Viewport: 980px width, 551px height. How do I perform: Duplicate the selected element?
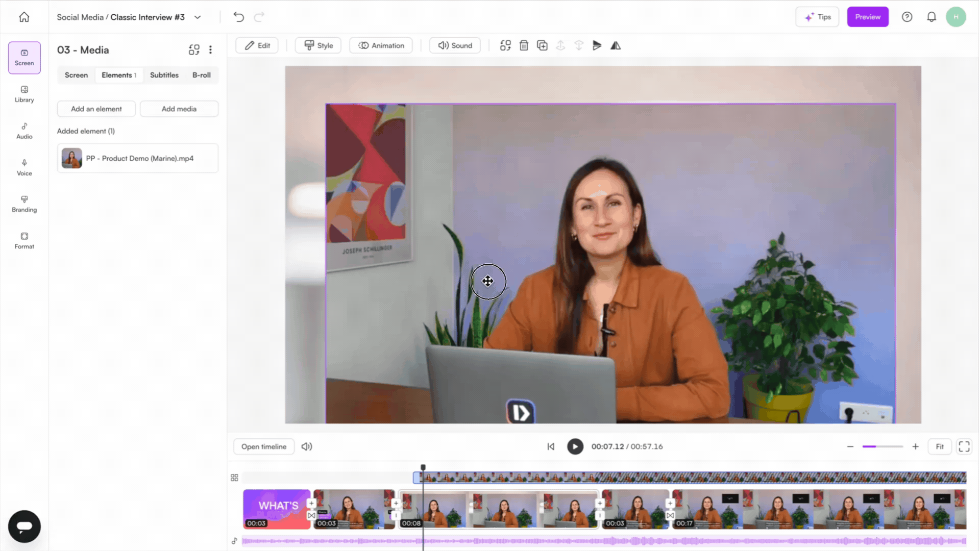[x=542, y=45]
